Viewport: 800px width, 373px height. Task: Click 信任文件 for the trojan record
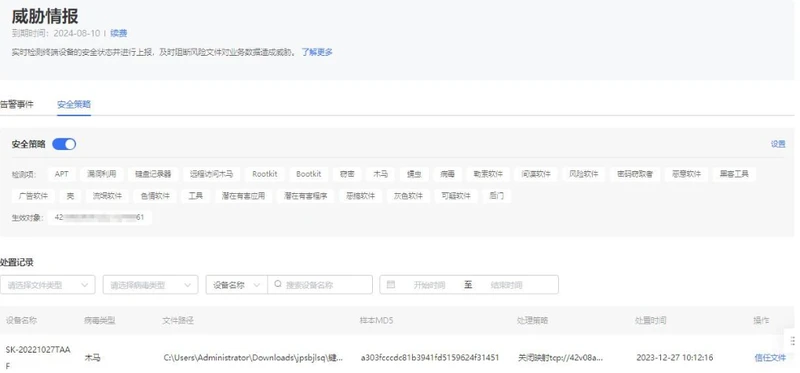click(x=770, y=358)
